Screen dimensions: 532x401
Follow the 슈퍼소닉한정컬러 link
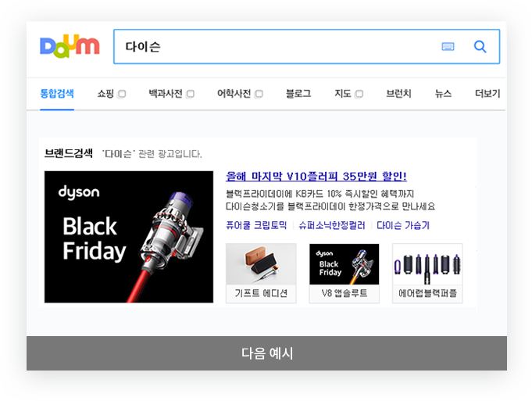(332, 225)
